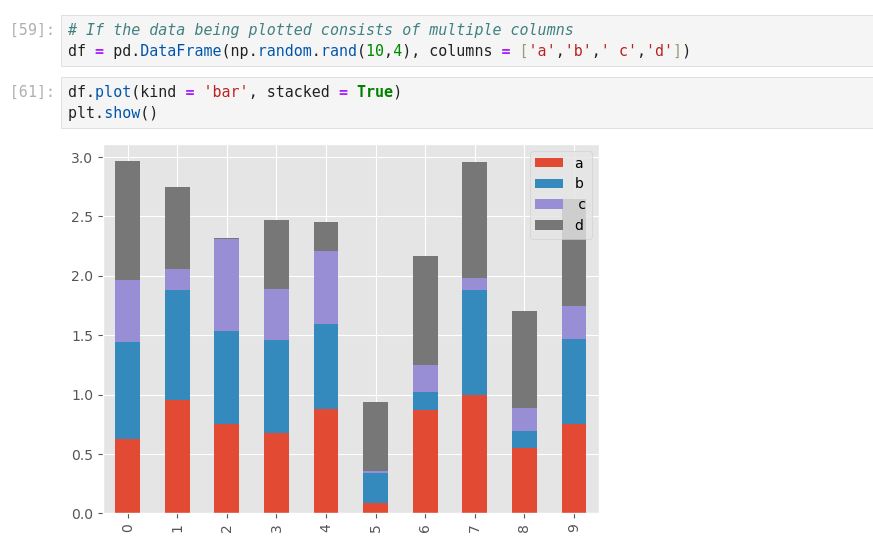The image size is (873, 545).
Task: Click the red segment of bar 7
Action: pos(474,454)
